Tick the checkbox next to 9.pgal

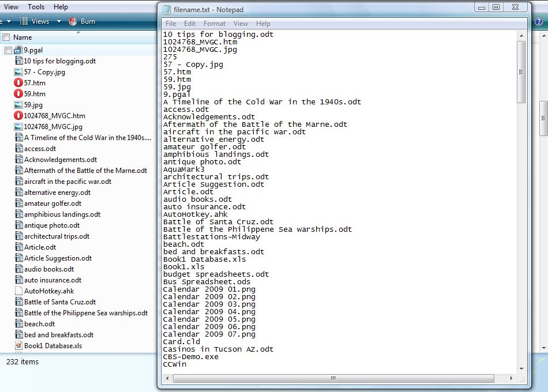(8, 50)
